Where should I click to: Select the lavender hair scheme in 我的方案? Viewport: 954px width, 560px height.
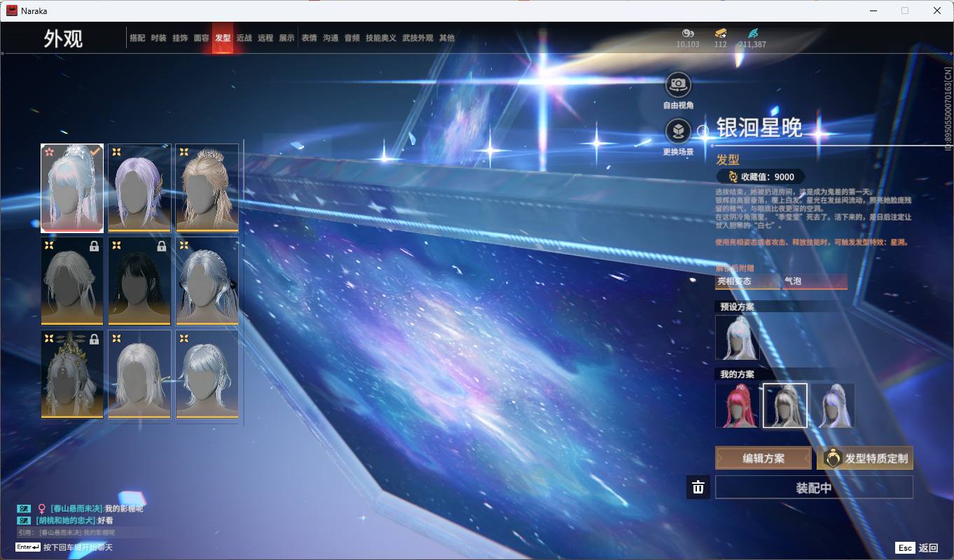(832, 405)
